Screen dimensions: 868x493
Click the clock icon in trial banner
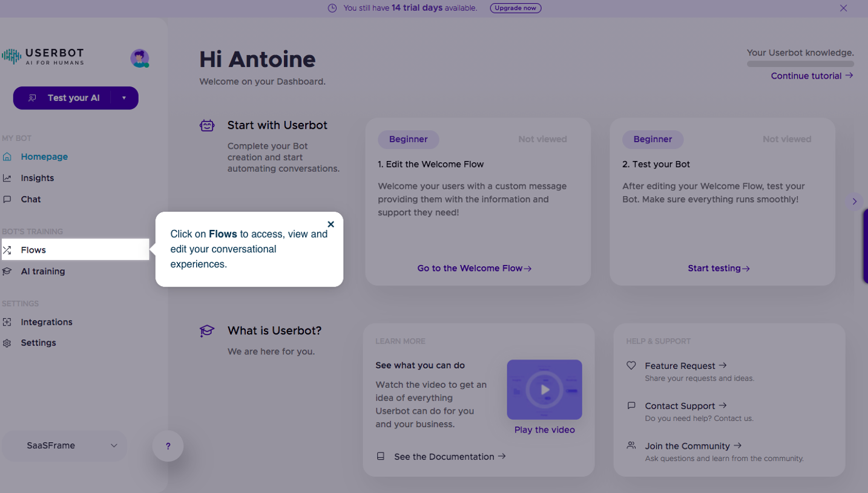pos(332,8)
